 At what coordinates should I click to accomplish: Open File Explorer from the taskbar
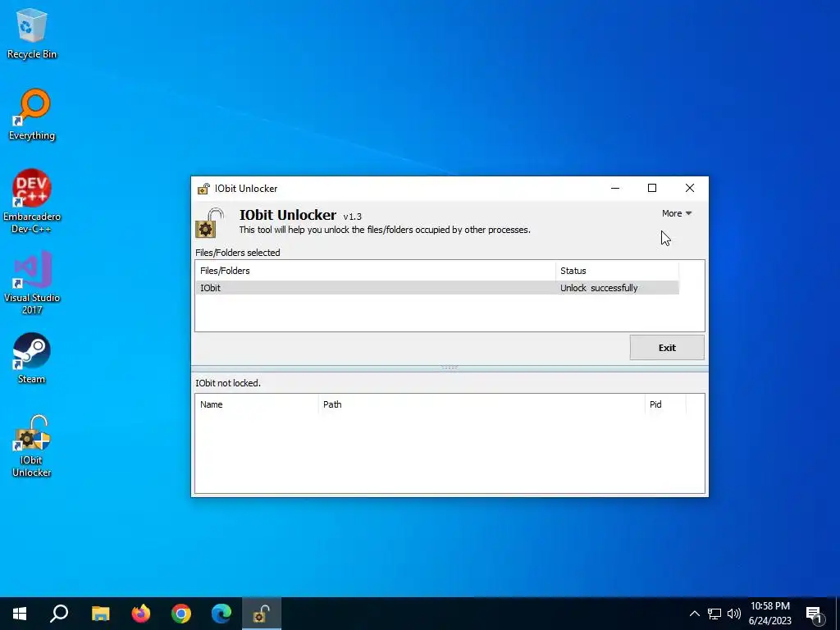pos(100,614)
